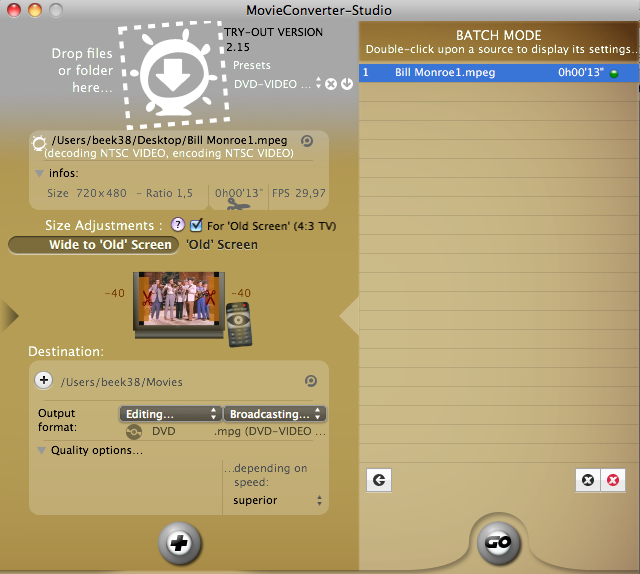Reveal destination folder with the magnifier icon
Viewport: 640px width, 574px height.
pyautogui.click(x=311, y=381)
